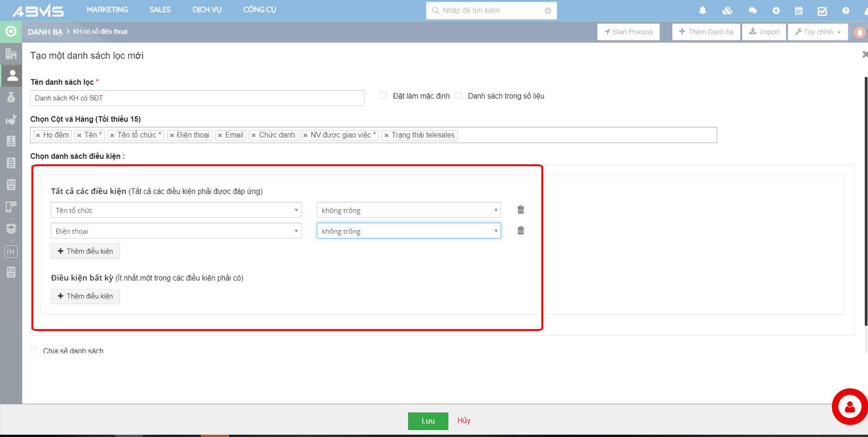
Task: Click the green Lưu button
Action: [428, 421]
